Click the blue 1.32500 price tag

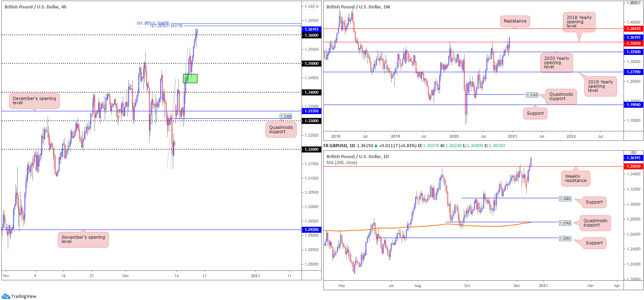[633, 52]
